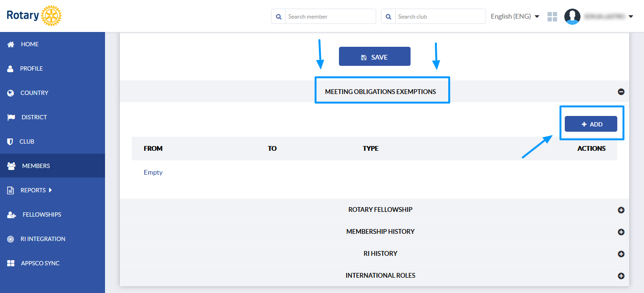Click the Home house icon in sidebar
The height and width of the screenshot is (293, 644).
pos(11,44)
